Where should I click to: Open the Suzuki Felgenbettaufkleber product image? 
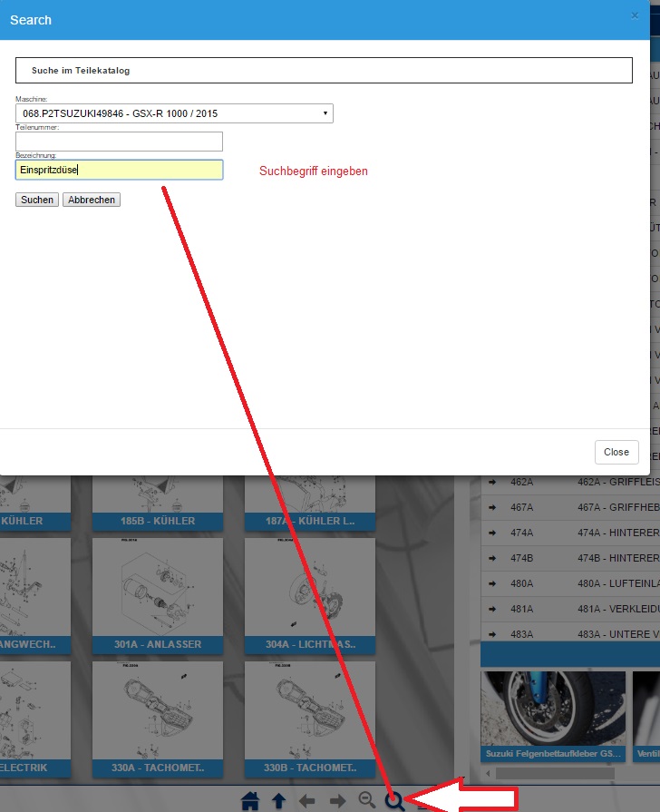553,709
